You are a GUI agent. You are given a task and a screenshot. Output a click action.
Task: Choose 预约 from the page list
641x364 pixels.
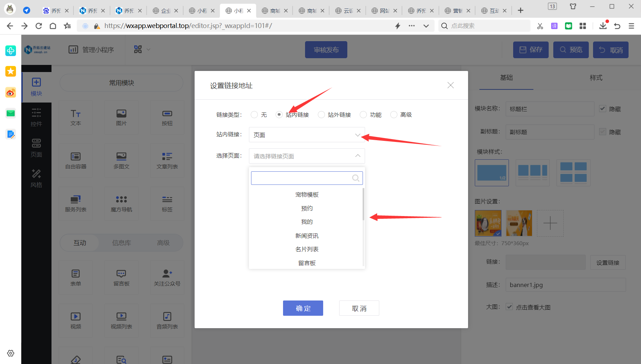307,208
